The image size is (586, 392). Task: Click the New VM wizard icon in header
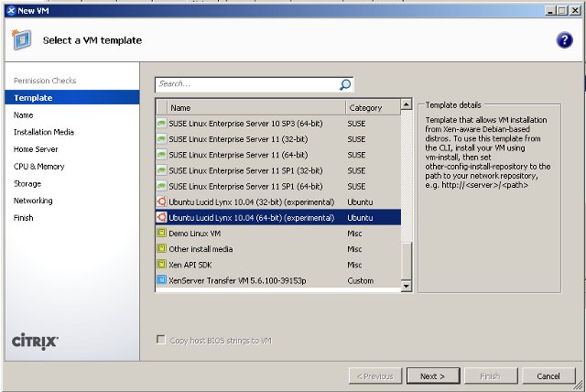pyautogui.click(x=21, y=39)
